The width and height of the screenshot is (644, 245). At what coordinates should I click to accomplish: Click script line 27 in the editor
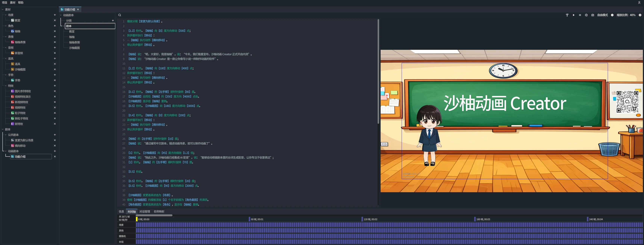[171, 144]
